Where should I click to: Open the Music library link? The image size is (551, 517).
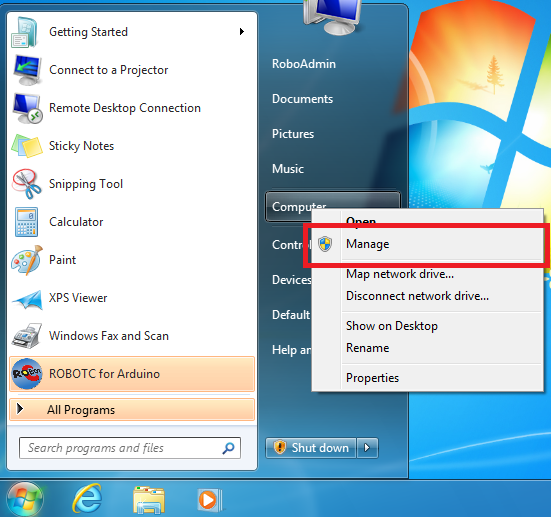pyautogui.click(x=288, y=169)
